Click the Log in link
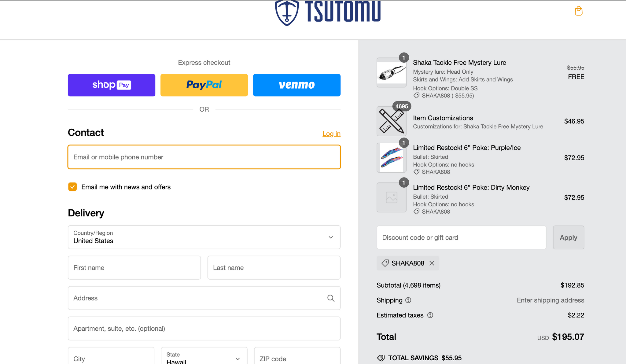This screenshot has height=364, width=626. click(331, 134)
